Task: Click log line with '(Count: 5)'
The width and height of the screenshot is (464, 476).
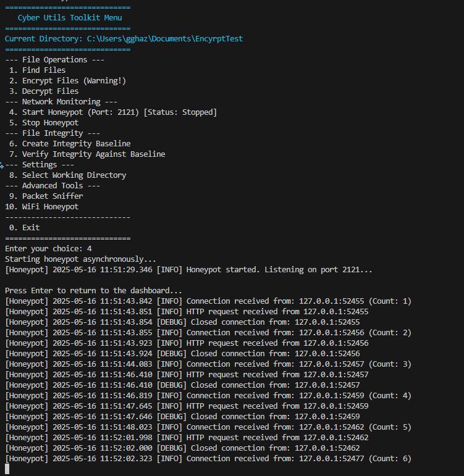Action: click(x=208, y=427)
